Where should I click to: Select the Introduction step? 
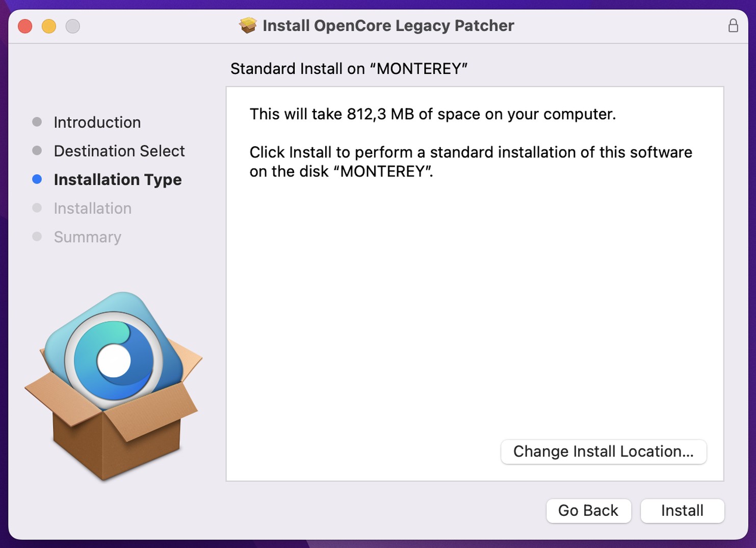click(97, 122)
